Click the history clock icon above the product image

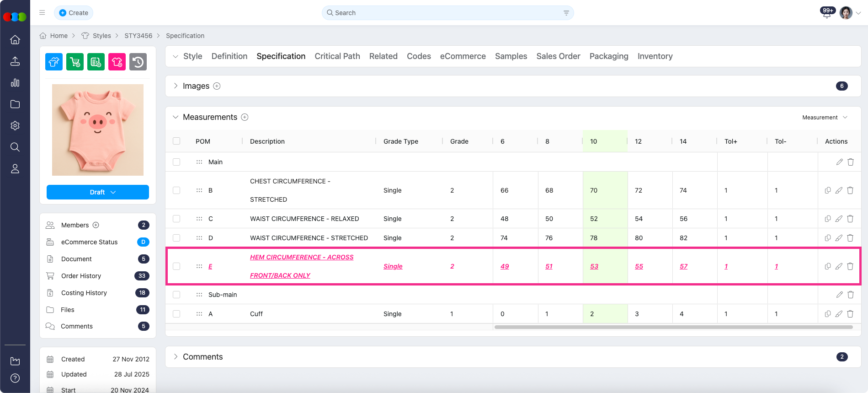138,62
